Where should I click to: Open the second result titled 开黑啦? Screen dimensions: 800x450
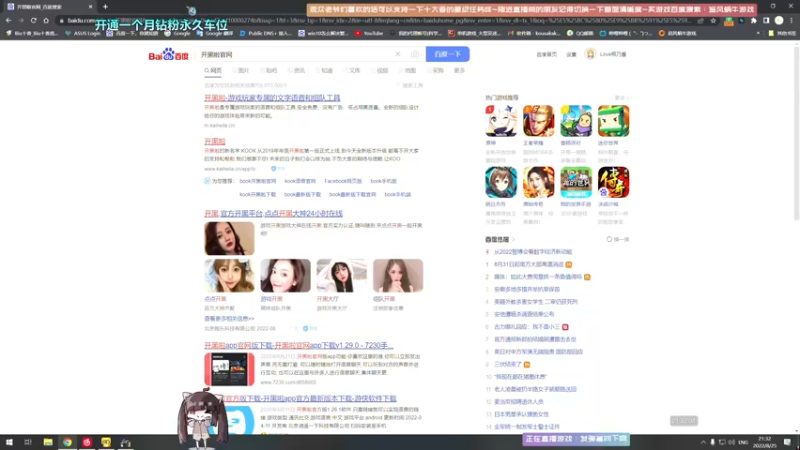click(x=215, y=141)
